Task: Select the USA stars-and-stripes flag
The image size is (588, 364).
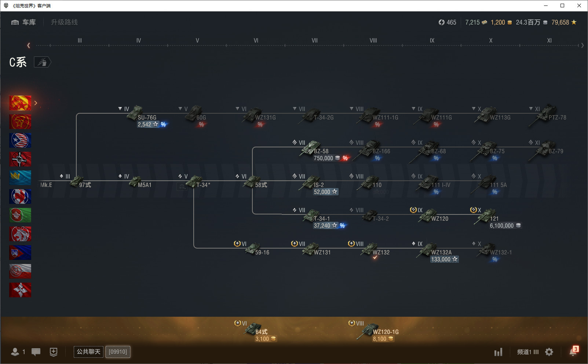Action: click(20, 140)
